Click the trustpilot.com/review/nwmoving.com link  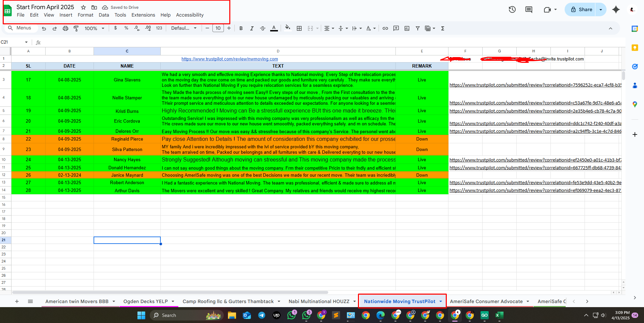pyautogui.click(x=230, y=59)
